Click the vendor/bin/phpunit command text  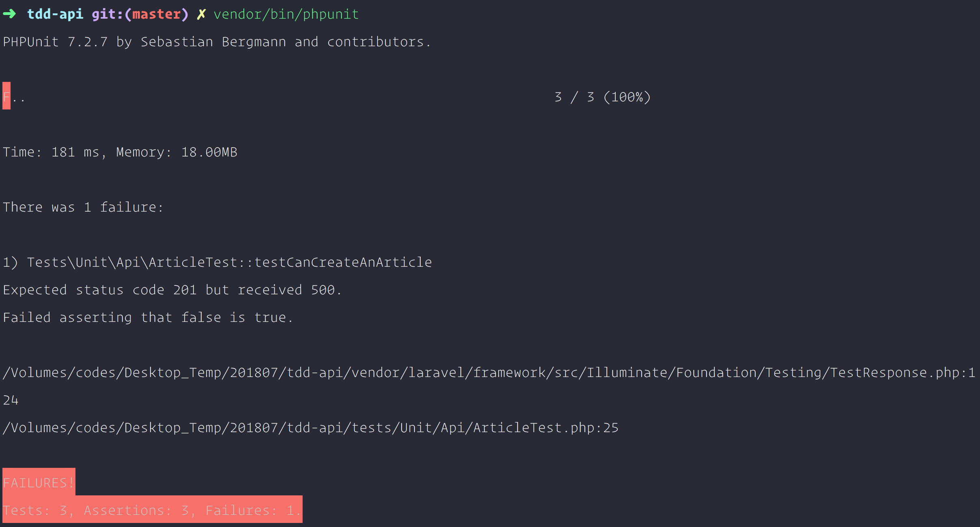(x=286, y=15)
